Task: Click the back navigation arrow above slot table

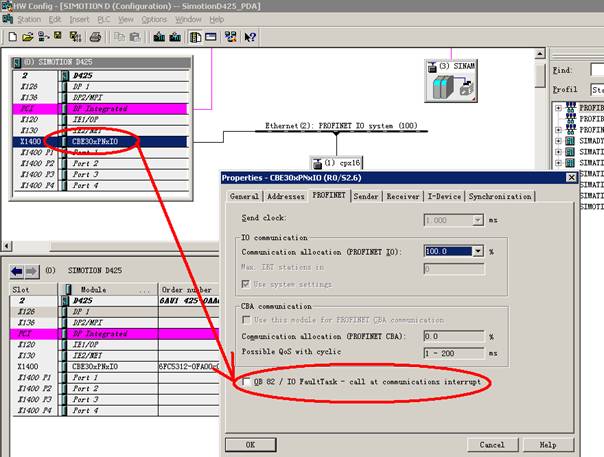Action: coord(15,271)
